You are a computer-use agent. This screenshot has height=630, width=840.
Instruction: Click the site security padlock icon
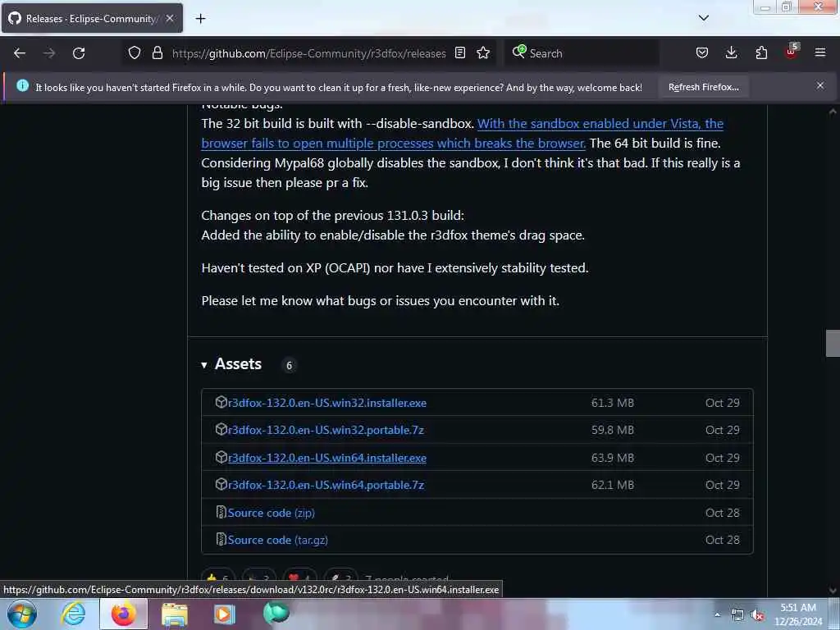click(x=157, y=53)
